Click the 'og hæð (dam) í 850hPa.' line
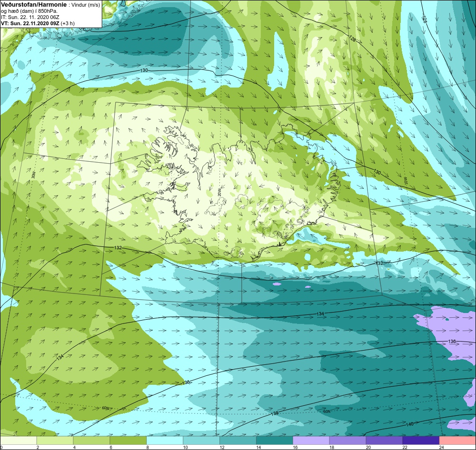This screenshot has width=476, height=450. pos(29,11)
